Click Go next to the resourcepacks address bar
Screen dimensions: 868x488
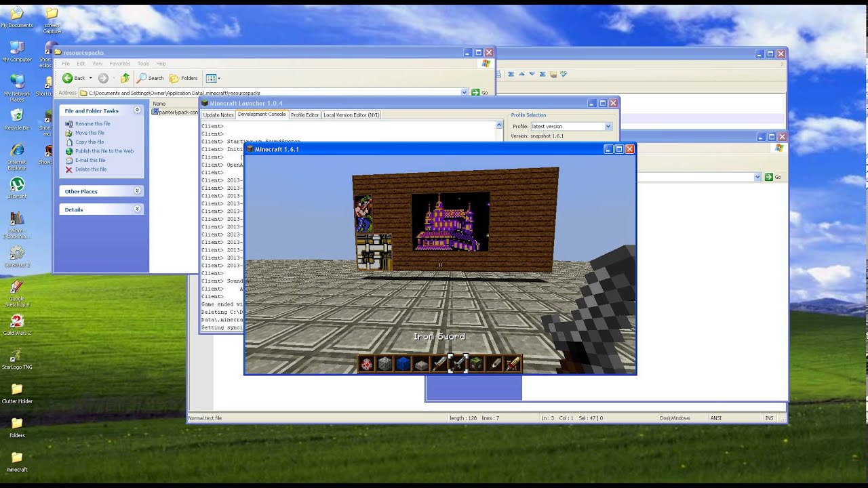tap(479, 93)
